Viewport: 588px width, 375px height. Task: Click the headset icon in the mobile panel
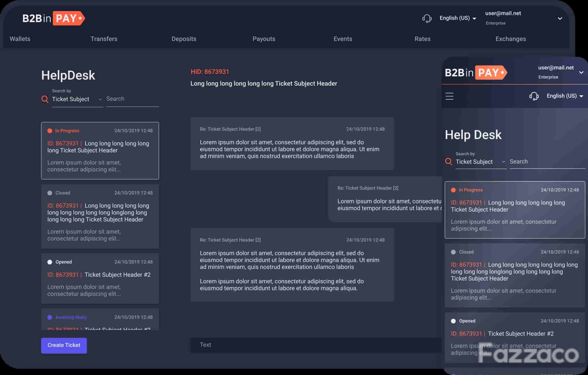pyautogui.click(x=534, y=96)
